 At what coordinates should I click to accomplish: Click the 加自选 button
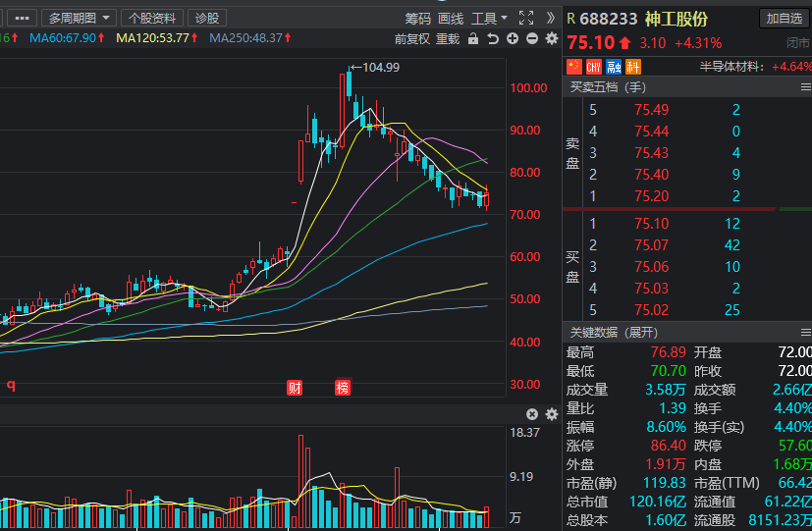pyautogui.click(x=785, y=18)
